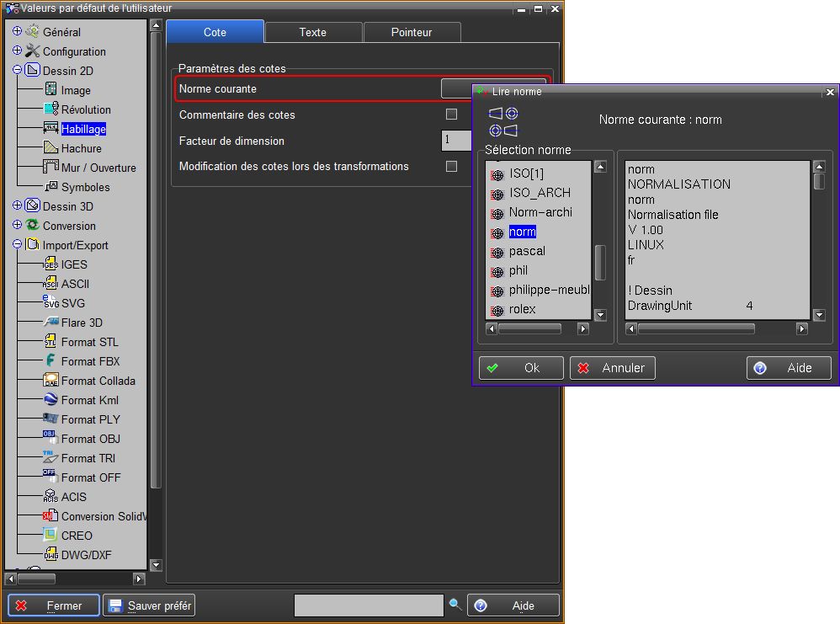Click the Sauver préfér button

(x=149, y=605)
